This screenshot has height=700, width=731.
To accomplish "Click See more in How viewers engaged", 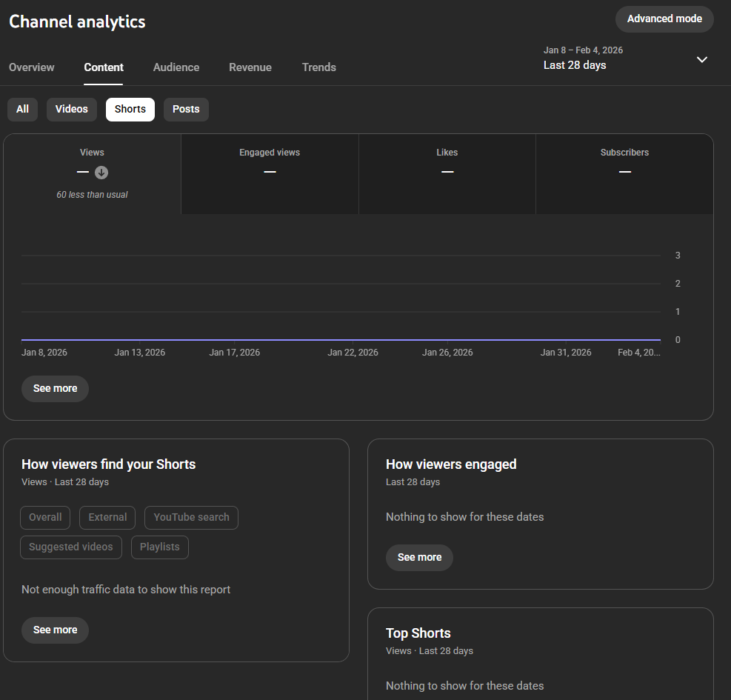I will (x=419, y=558).
